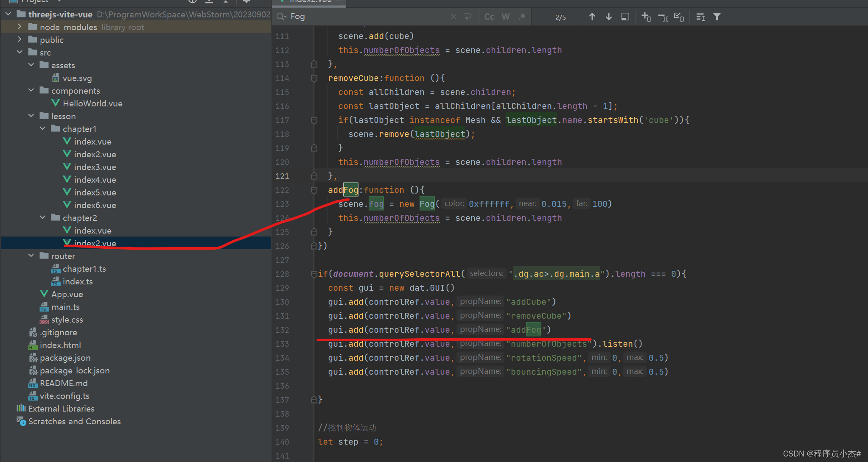The width and height of the screenshot is (868, 462).
Task: Click the search filter funnel icon
Action: tap(717, 17)
